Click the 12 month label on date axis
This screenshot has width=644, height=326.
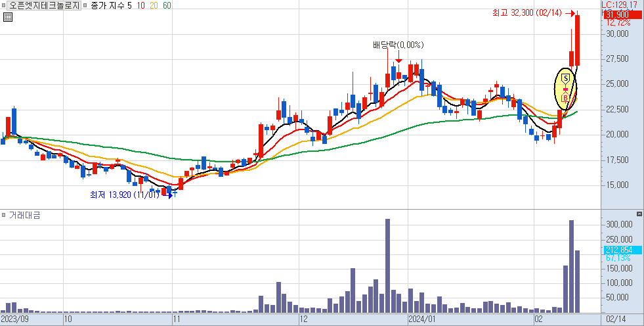pyautogui.click(x=304, y=319)
